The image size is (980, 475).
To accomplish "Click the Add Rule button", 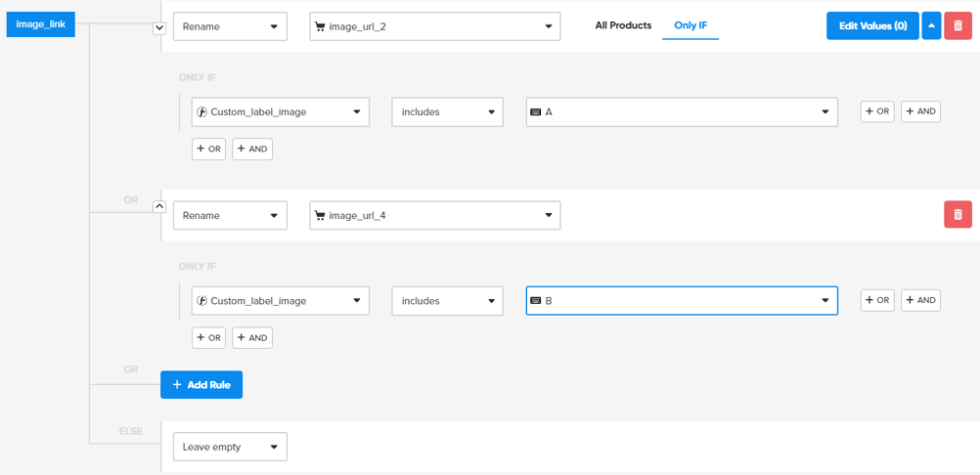I will [x=201, y=385].
